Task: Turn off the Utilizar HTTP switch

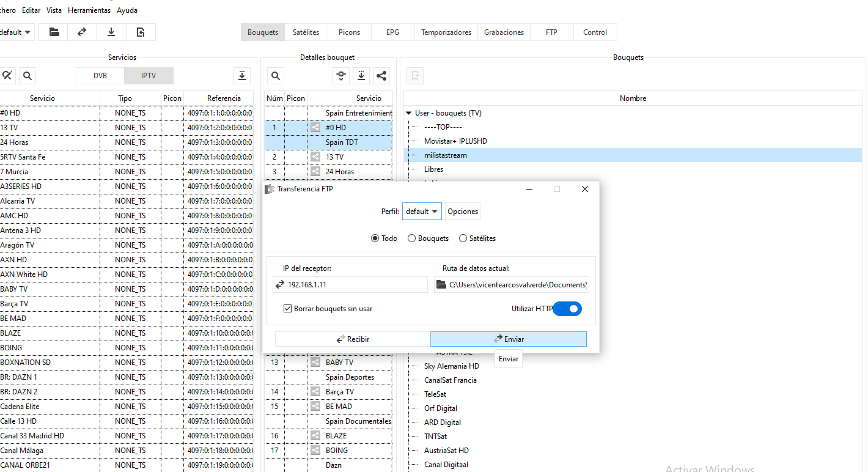Action: [x=567, y=309]
